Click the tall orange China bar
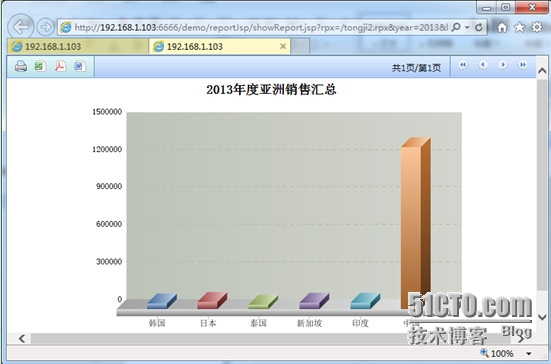This screenshot has height=364, width=551. tap(416, 223)
